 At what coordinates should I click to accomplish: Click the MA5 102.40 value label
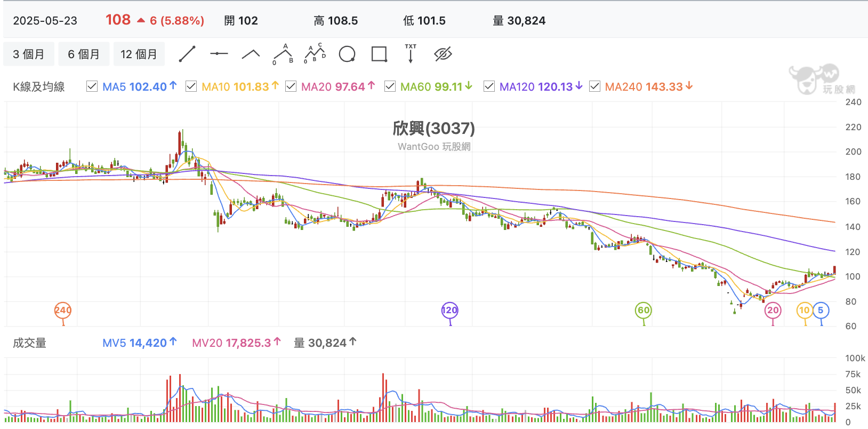[x=139, y=86]
